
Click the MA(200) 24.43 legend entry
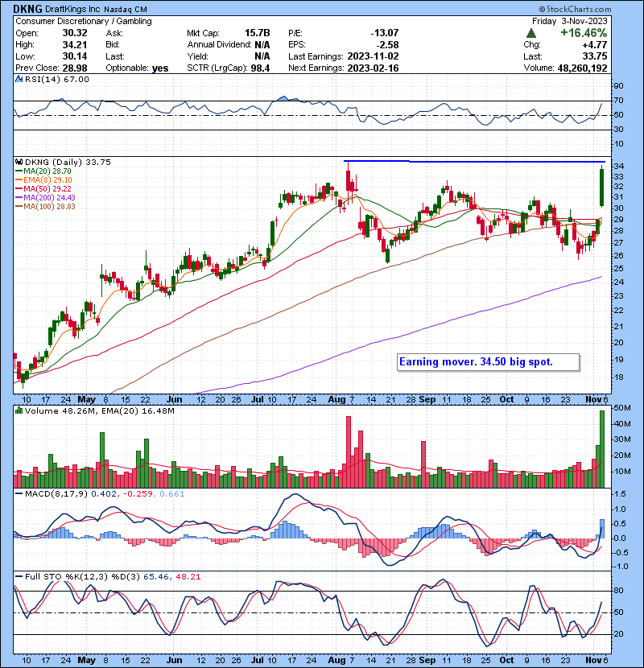45,198
